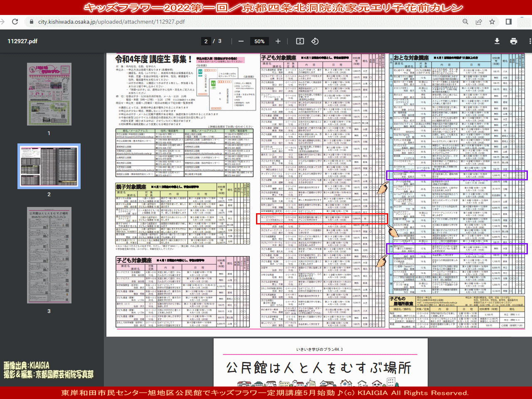
Task: Zoom in on the PDF with plus button
Action: point(278,41)
